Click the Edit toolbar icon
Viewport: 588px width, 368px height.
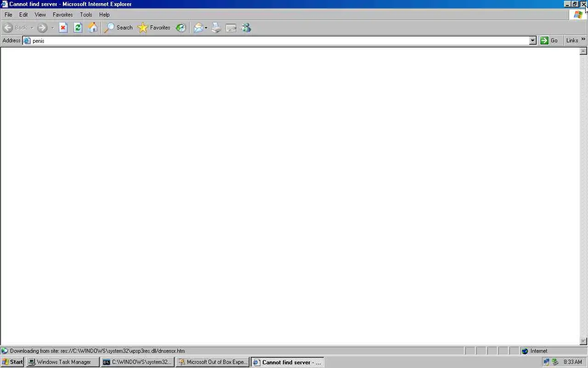coord(231,28)
